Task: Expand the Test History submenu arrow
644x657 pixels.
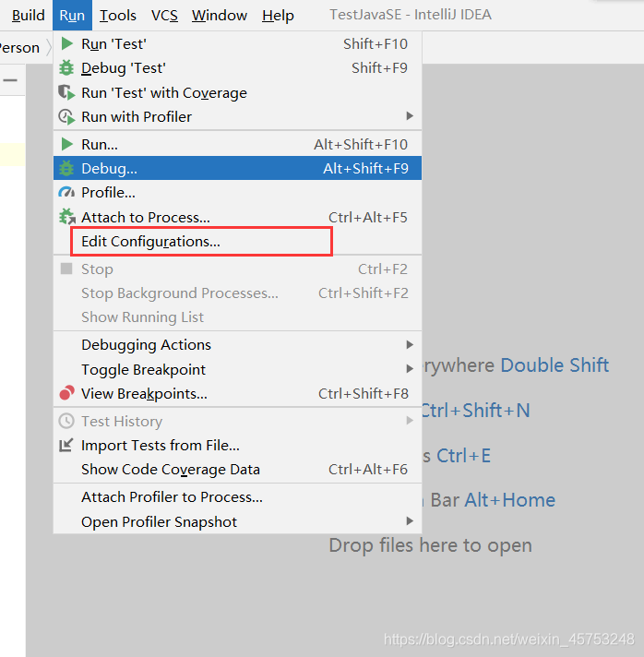Action: point(410,420)
